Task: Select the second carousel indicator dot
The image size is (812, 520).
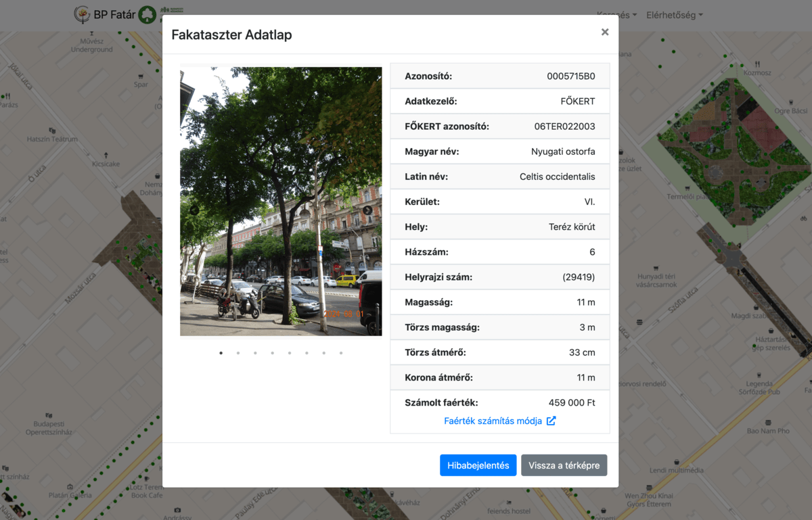Action: pos(238,353)
